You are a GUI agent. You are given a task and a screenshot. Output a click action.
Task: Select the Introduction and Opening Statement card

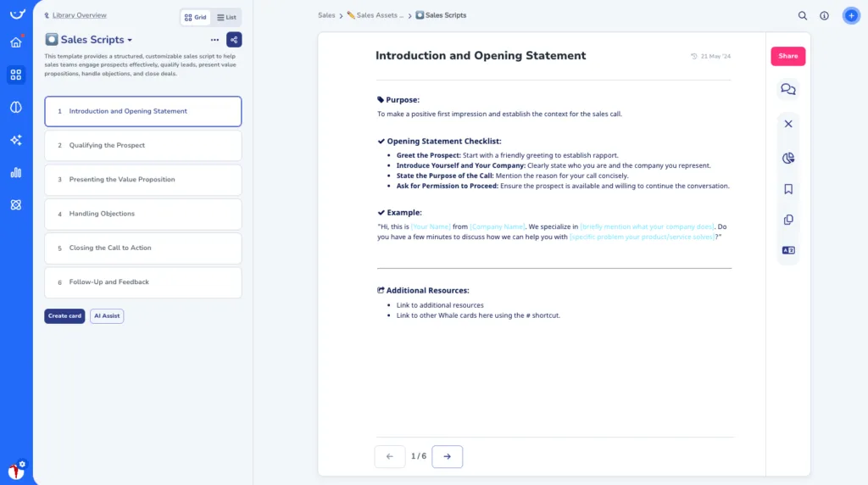pyautogui.click(x=142, y=111)
